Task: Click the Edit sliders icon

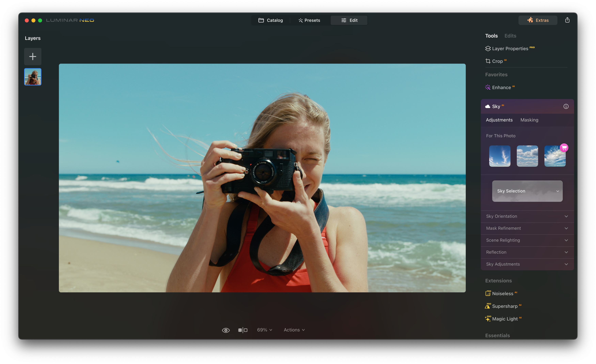Action: [x=344, y=20]
